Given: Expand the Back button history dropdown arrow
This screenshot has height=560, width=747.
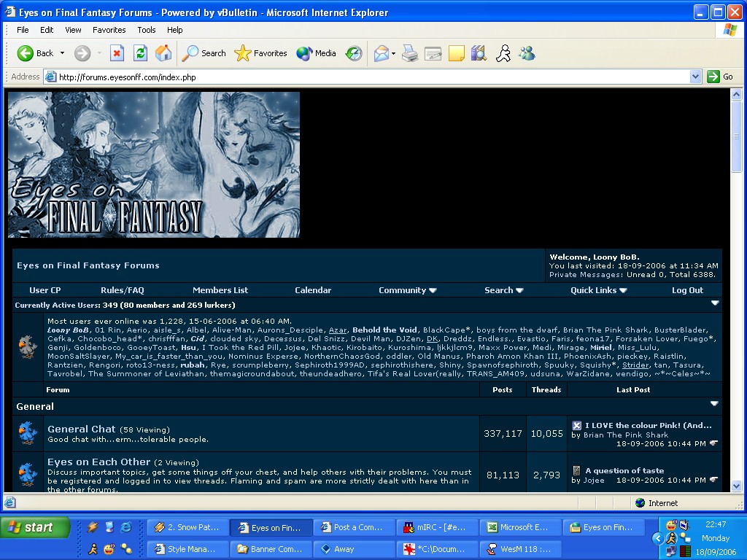Looking at the screenshot, I should coord(63,53).
